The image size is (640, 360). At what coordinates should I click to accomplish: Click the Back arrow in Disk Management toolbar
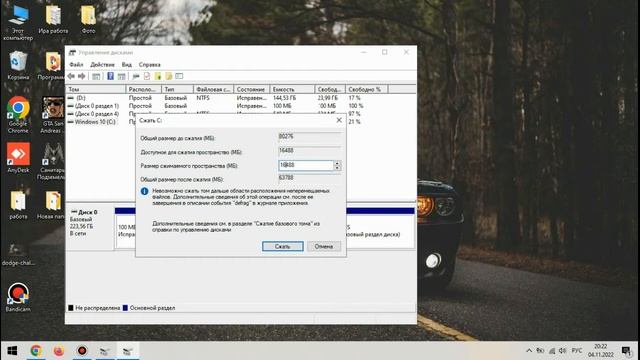pyautogui.click(x=71, y=76)
